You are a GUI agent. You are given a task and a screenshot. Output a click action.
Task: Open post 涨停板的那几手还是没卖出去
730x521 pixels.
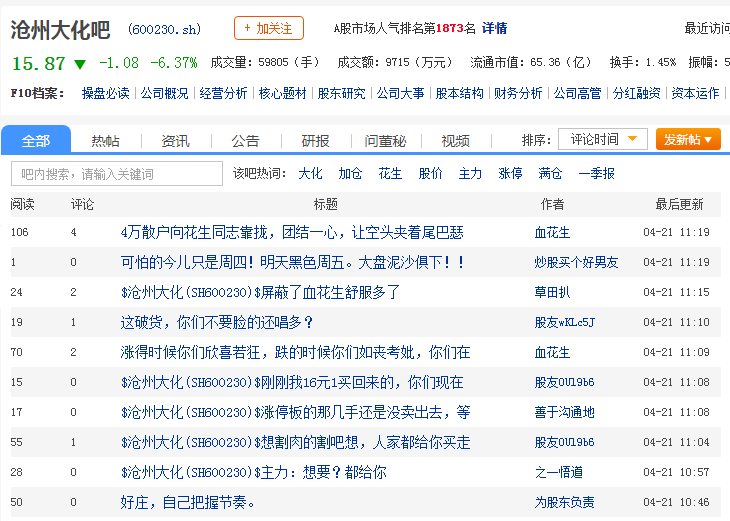tap(295, 412)
